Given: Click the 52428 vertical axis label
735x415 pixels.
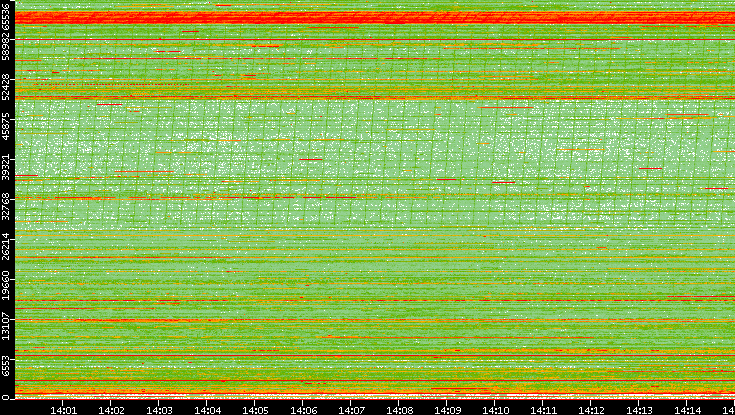Looking at the screenshot, I should pyautogui.click(x=5, y=87).
